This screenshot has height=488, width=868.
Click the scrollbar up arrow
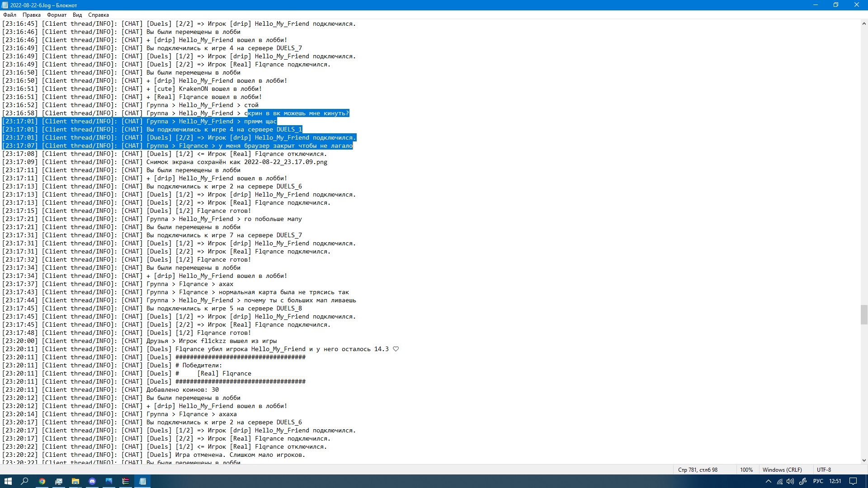(x=863, y=23)
